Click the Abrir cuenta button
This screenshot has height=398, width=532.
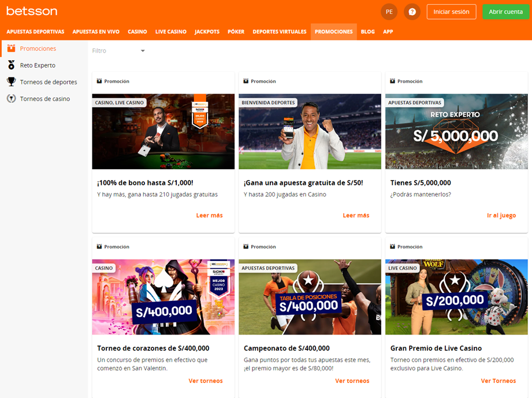(x=506, y=11)
